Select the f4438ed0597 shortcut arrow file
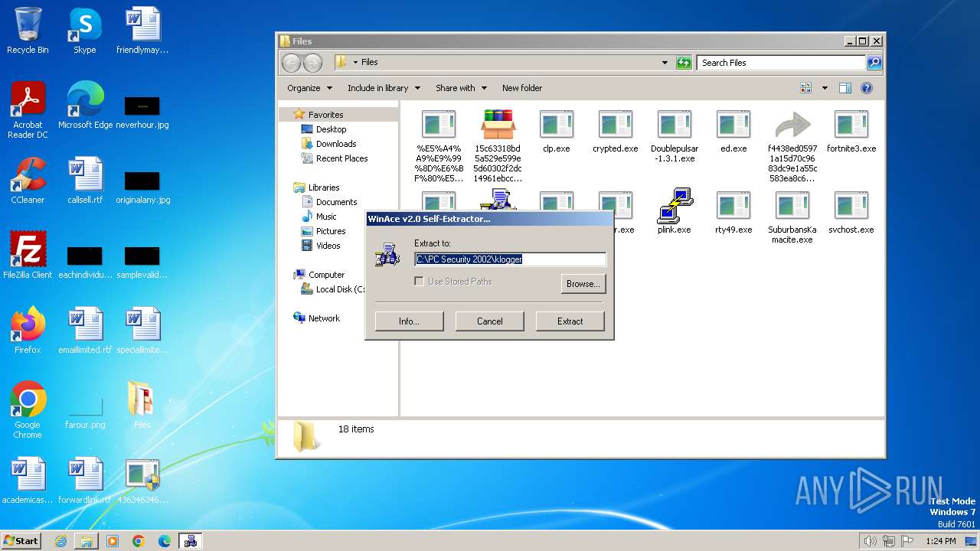Viewport: 980px width, 551px height. point(792,125)
